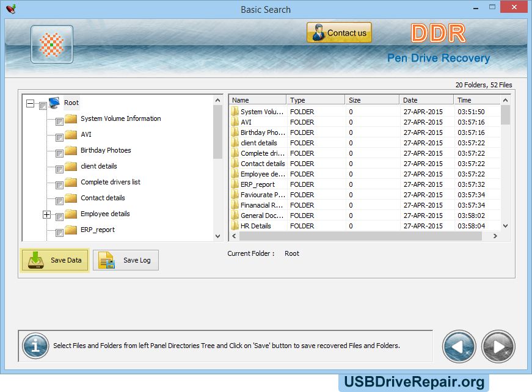Select the Employee de... row in list

pos(365,174)
